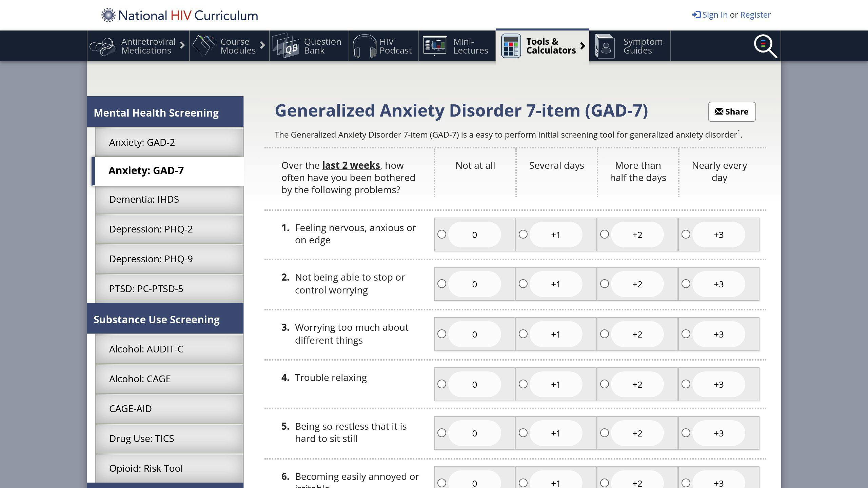Screen dimensions: 868x488
Task: Click the Course Modules icon
Action: point(204,45)
